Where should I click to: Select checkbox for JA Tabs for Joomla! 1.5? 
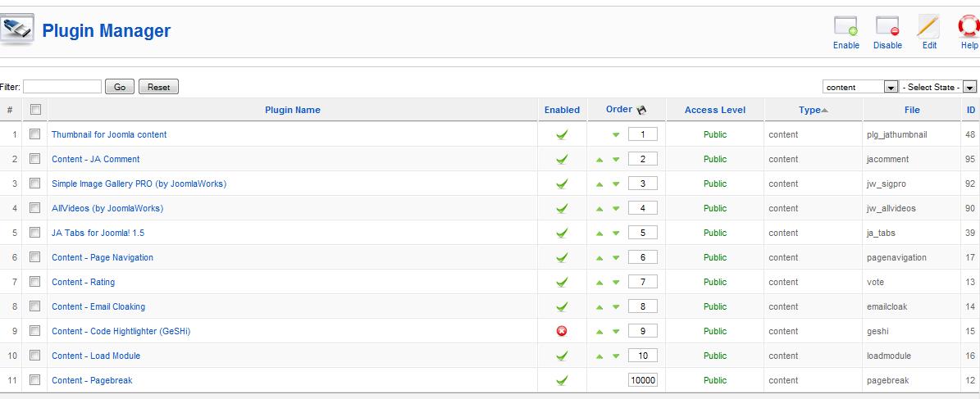click(35, 233)
